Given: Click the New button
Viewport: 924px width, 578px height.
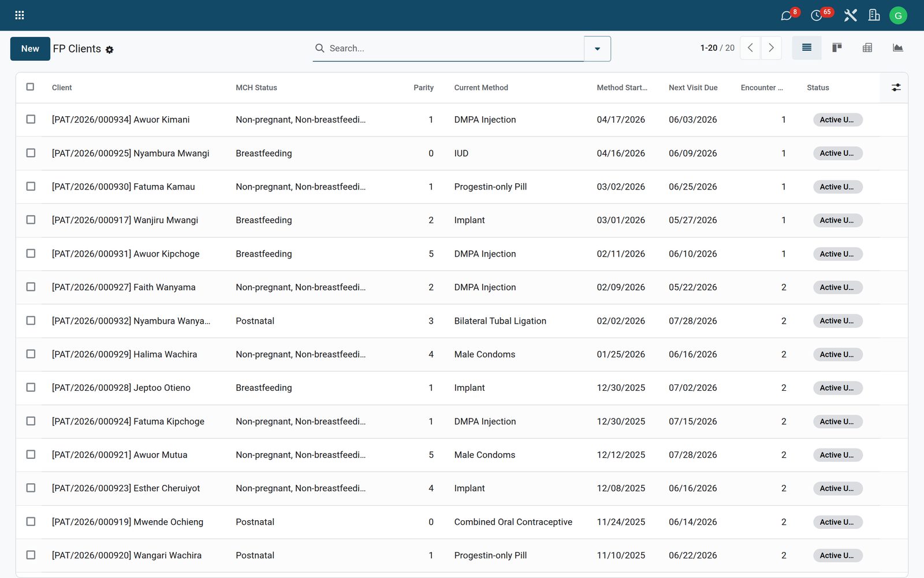Looking at the screenshot, I should pos(30,49).
